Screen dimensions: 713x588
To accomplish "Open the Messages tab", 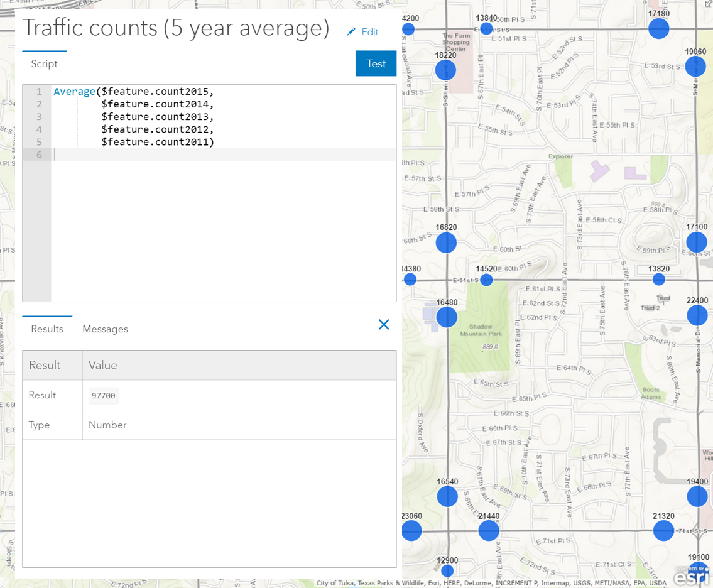I will [x=105, y=329].
